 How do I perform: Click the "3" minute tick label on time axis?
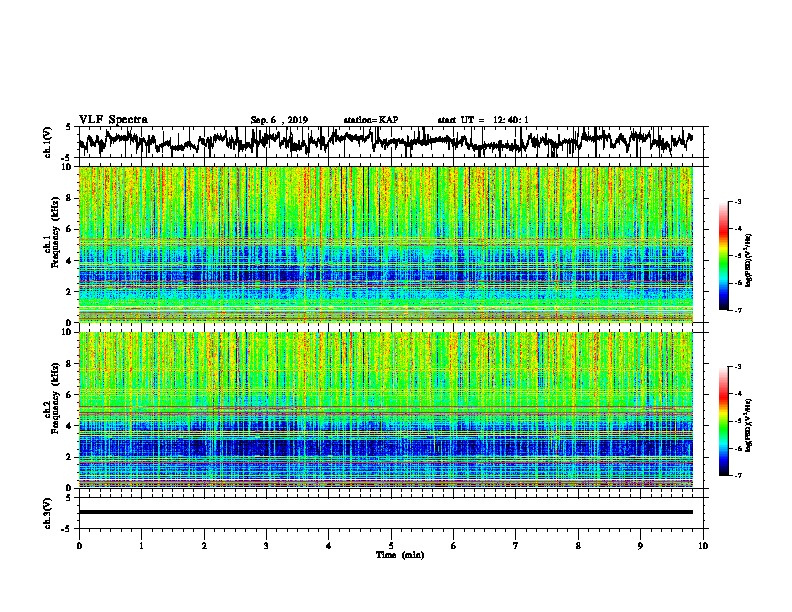point(266,545)
